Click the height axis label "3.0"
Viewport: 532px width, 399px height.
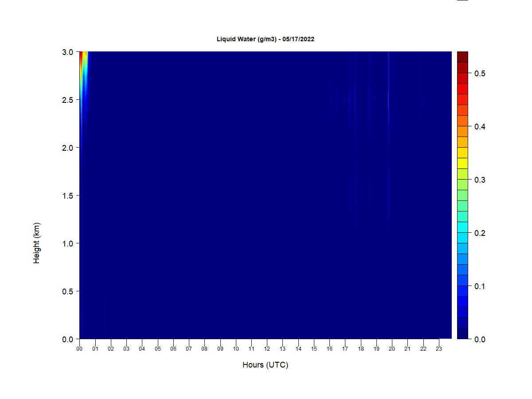pyautogui.click(x=68, y=52)
